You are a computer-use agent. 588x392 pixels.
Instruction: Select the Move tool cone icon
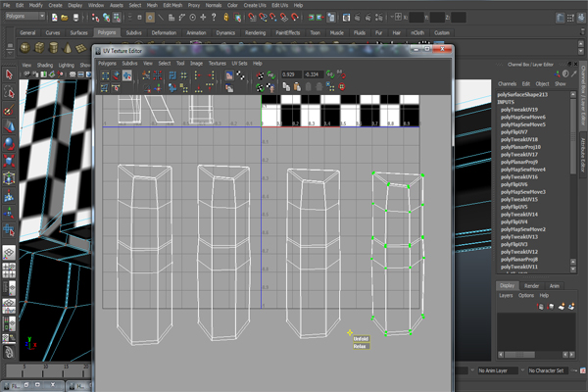pos(9,126)
